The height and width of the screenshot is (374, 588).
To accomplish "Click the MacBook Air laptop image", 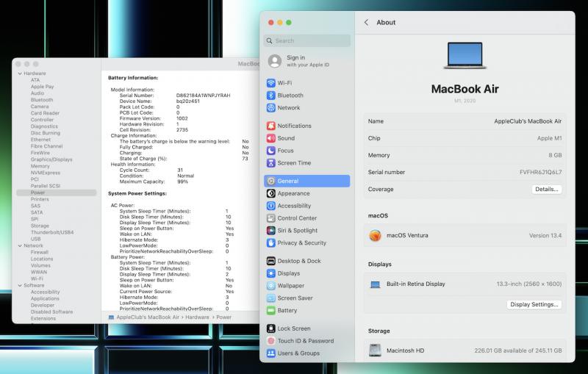I will click(x=465, y=55).
